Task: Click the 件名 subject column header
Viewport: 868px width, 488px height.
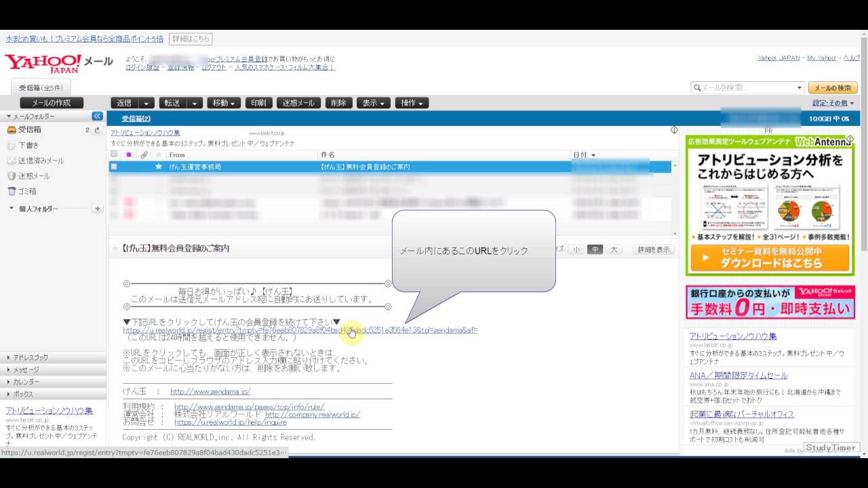Action: point(327,155)
